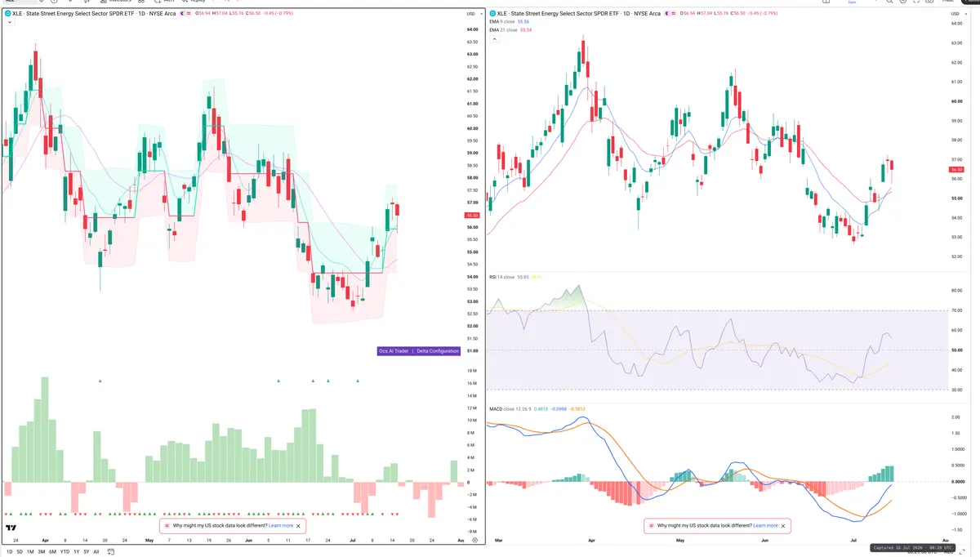Select the 3M date range
980x557 pixels.
(42, 551)
